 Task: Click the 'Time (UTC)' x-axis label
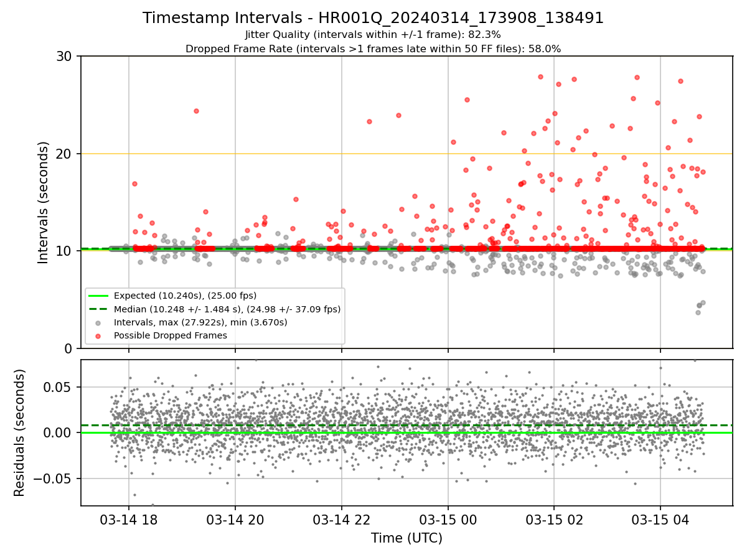pyautogui.click(x=406, y=538)
